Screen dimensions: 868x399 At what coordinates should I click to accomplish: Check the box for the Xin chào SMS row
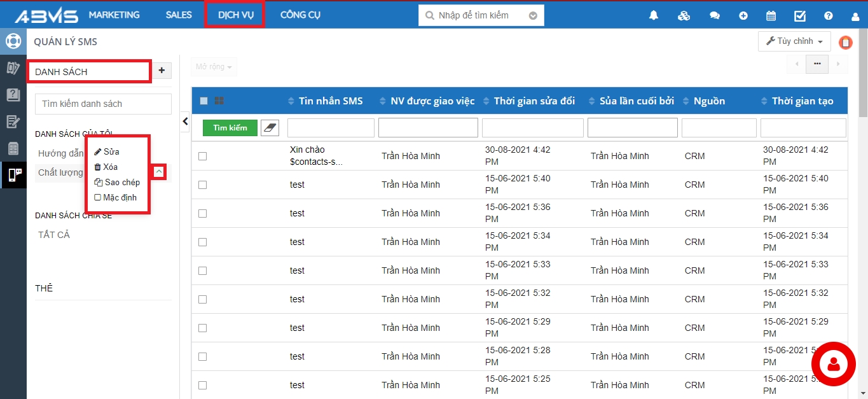[x=202, y=156]
